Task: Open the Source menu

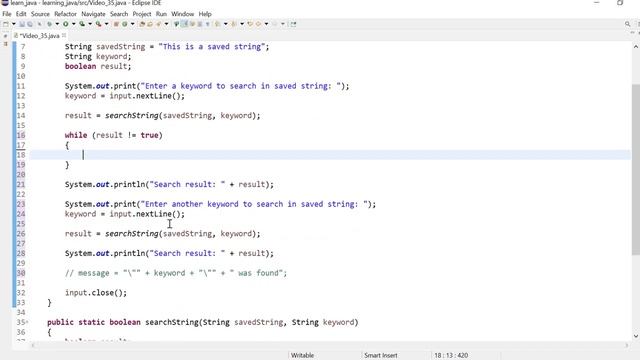Action: coord(40,14)
